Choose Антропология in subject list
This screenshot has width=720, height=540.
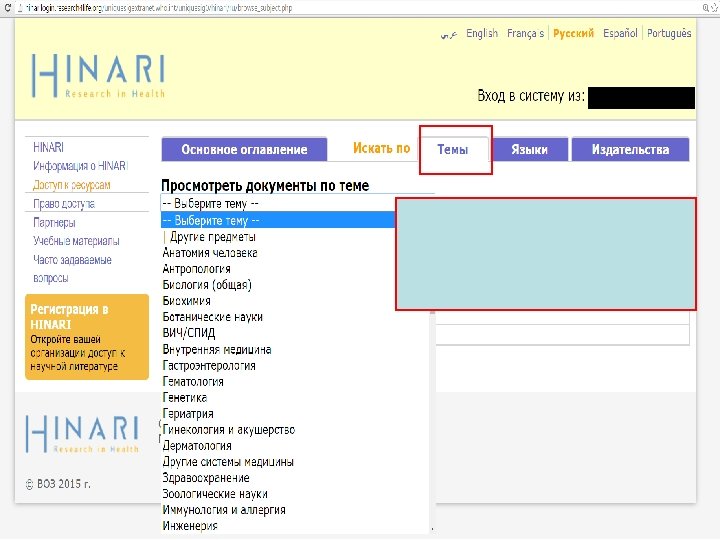click(197, 269)
